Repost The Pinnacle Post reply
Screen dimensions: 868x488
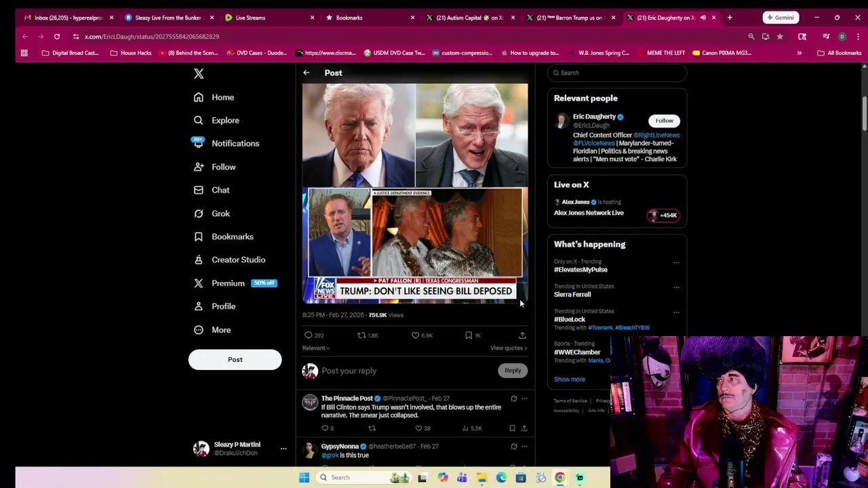[372, 428]
